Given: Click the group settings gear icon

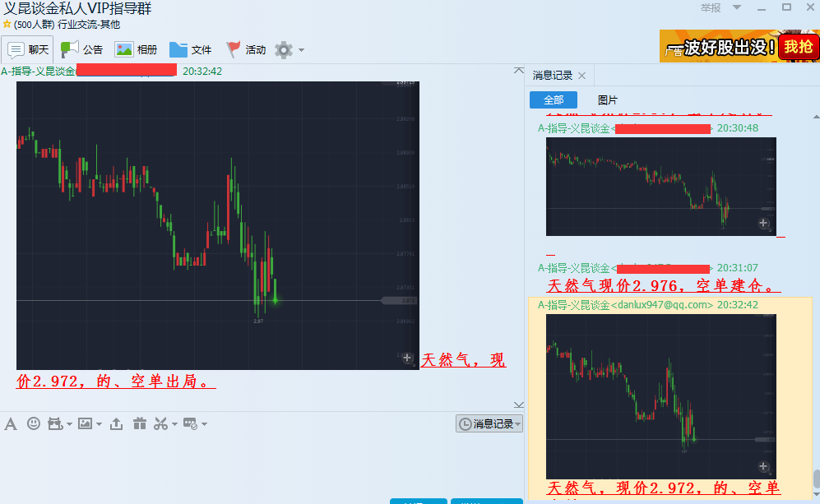Looking at the screenshot, I should tap(284, 50).
